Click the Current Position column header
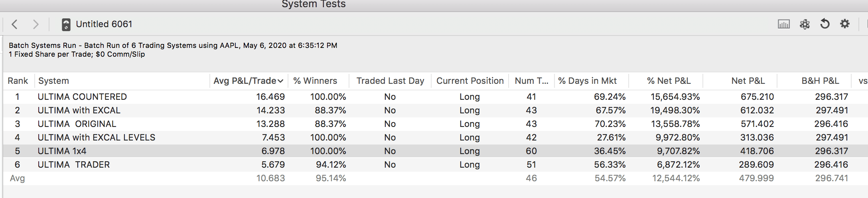The width and height of the screenshot is (868, 198). [x=470, y=81]
